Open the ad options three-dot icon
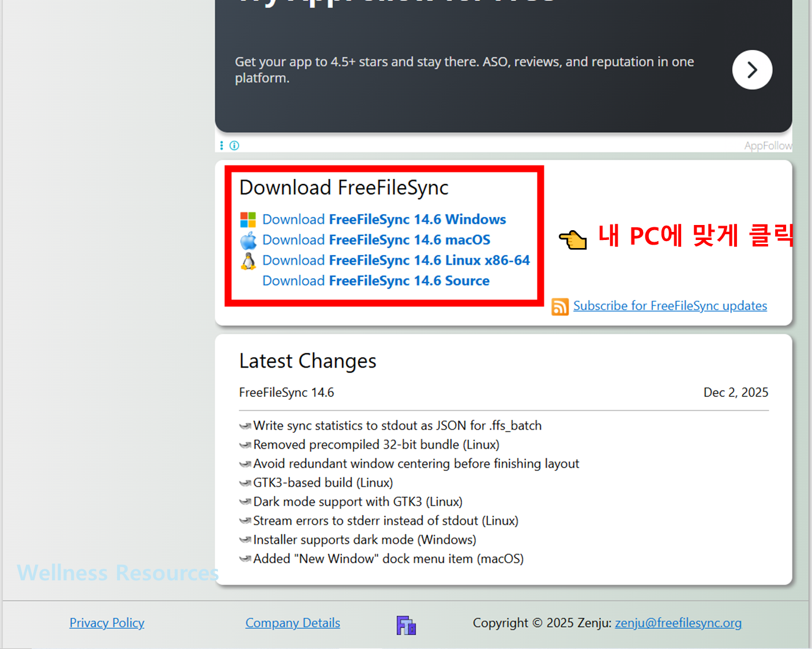 pyautogui.click(x=221, y=145)
